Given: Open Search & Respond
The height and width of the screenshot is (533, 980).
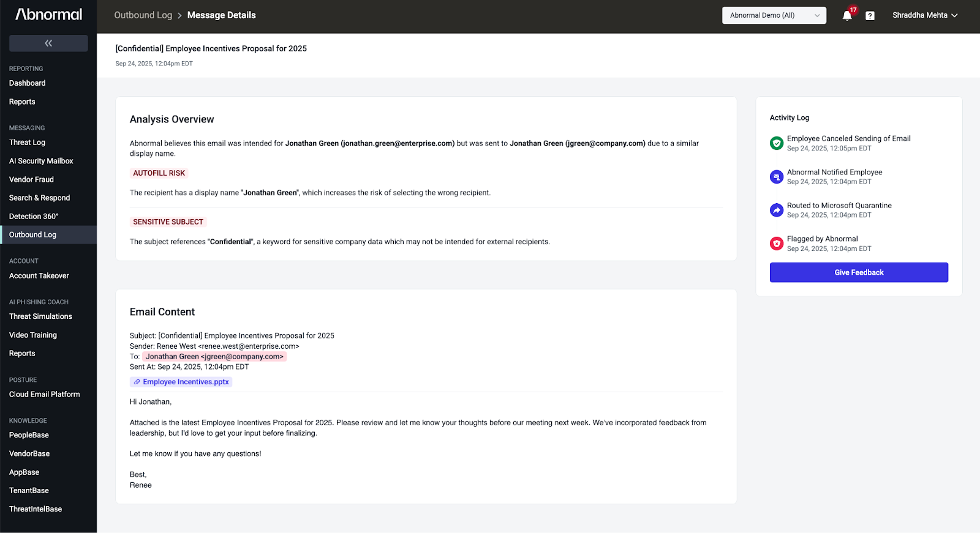Looking at the screenshot, I should 40,198.
